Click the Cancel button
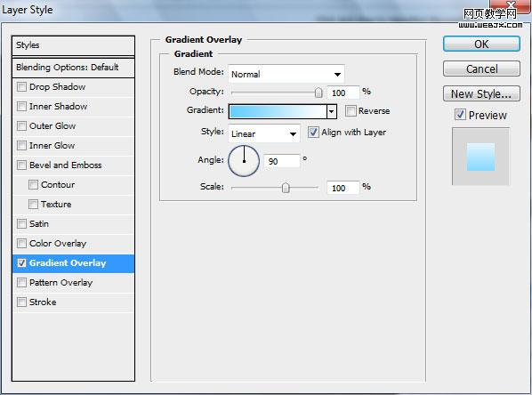The width and height of the screenshot is (532, 395). click(481, 69)
